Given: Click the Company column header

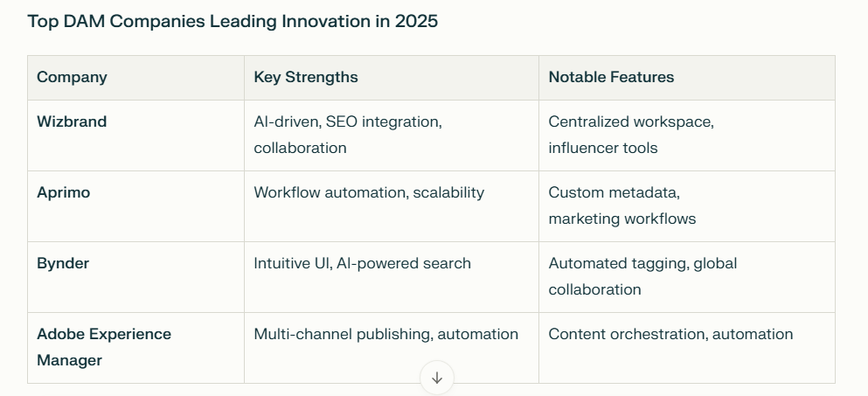Looking at the screenshot, I should (x=135, y=78).
